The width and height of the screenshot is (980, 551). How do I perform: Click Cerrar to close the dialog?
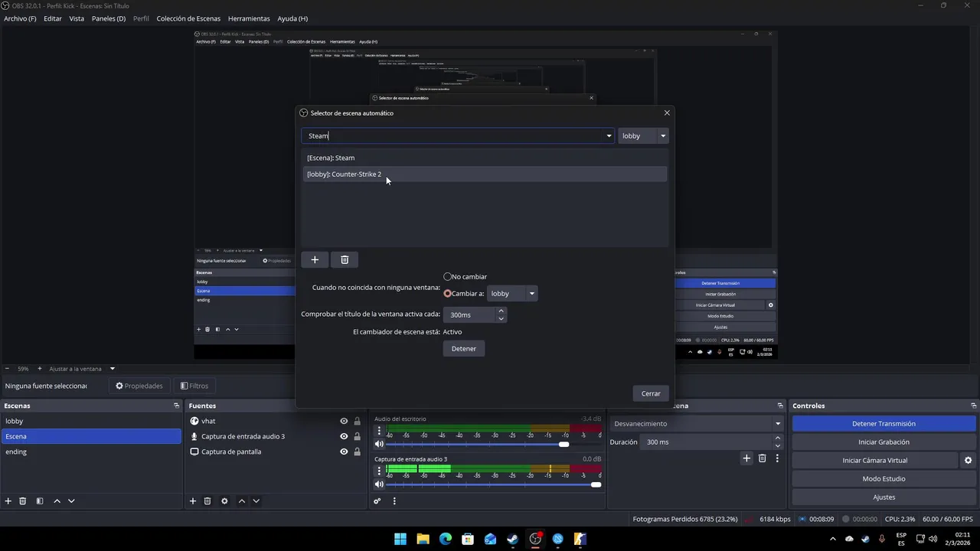tap(651, 393)
